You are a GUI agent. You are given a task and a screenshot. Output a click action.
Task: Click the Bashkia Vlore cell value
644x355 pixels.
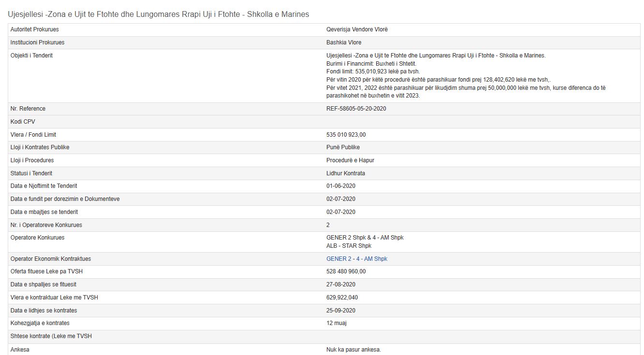pos(344,43)
